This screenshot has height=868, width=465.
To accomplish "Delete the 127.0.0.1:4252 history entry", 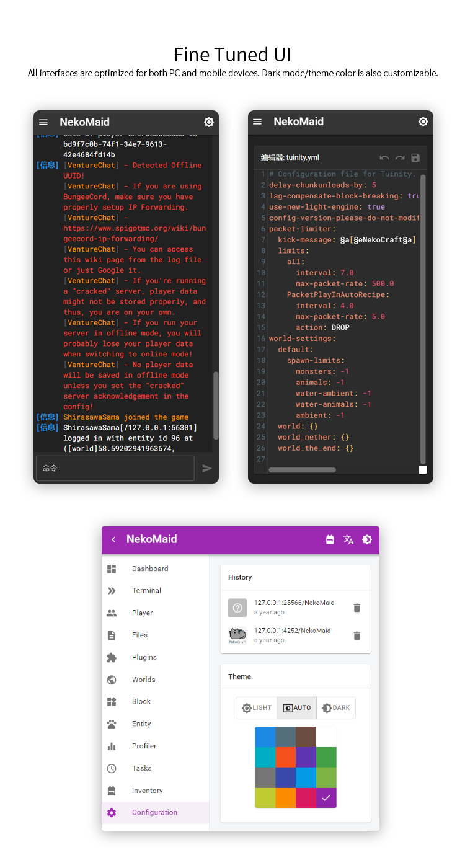I will 357,635.
